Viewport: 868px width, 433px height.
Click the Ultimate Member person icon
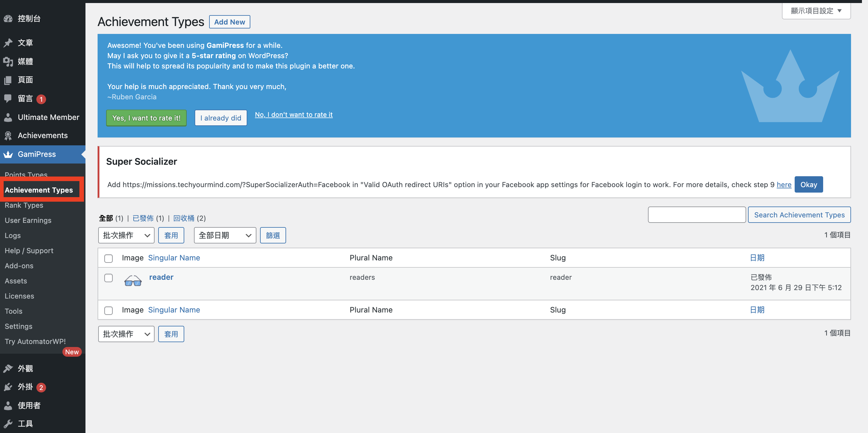point(8,117)
